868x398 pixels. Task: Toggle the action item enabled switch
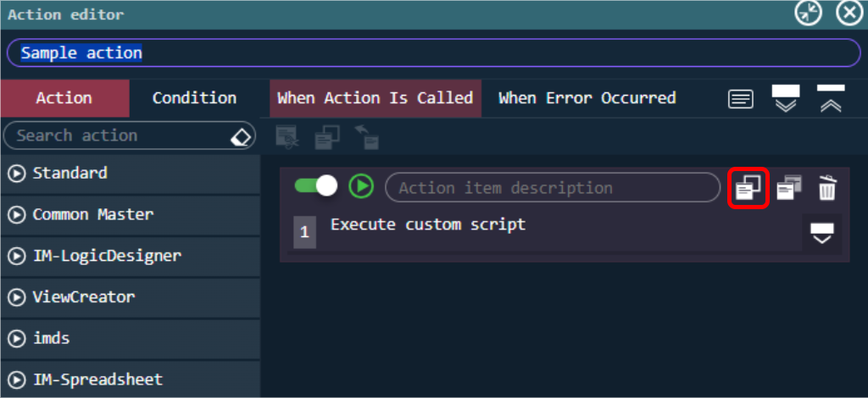click(x=316, y=186)
